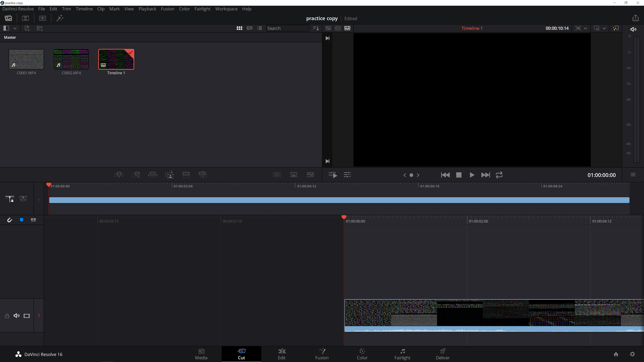Screen dimensions: 644x362
Task: Jump to previous edit arrow
Action: click(405, 175)
